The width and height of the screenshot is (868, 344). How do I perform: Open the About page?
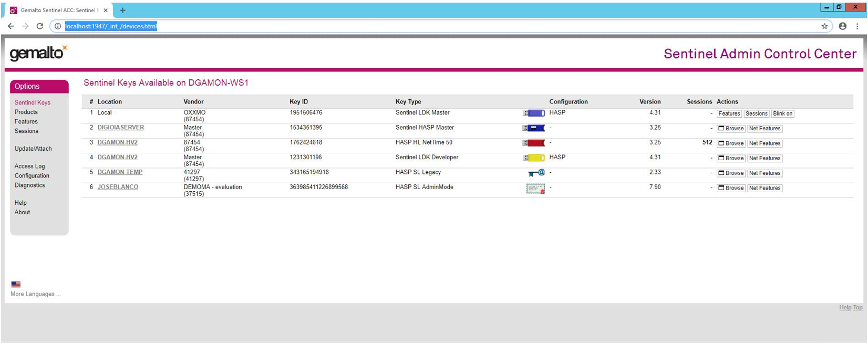click(22, 212)
